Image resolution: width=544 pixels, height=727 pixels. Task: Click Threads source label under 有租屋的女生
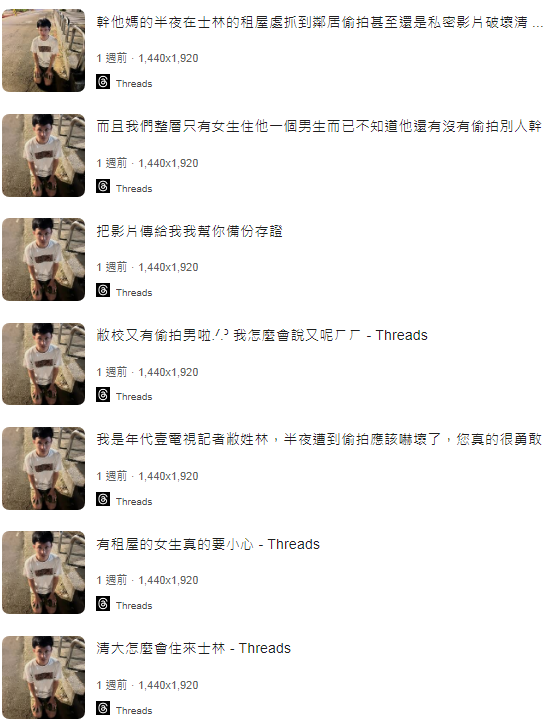134,606
